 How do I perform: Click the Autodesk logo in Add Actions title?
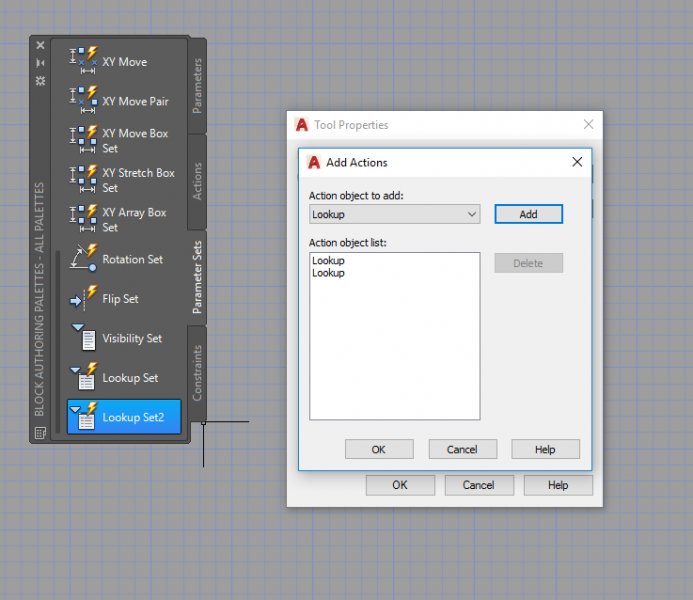(x=314, y=162)
